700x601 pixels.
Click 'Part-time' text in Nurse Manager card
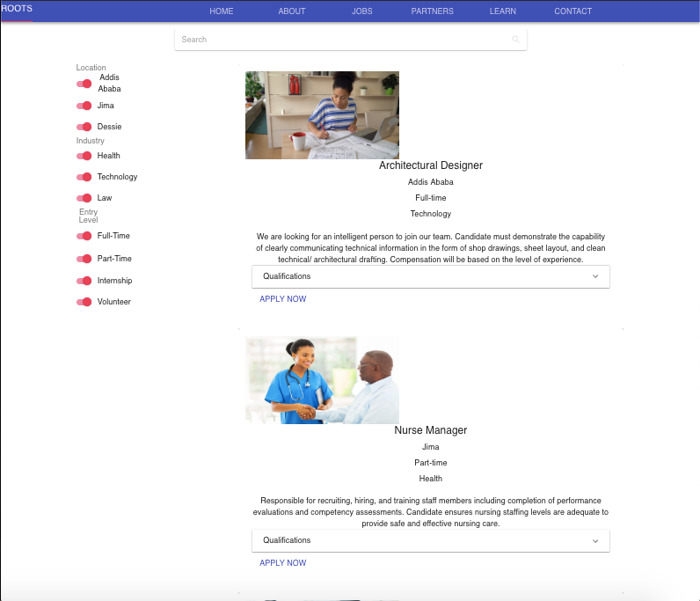click(431, 463)
